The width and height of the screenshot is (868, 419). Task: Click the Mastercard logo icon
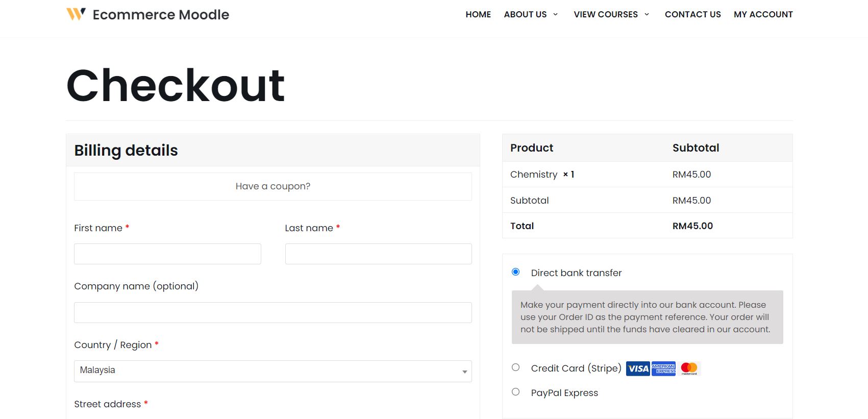click(x=689, y=368)
